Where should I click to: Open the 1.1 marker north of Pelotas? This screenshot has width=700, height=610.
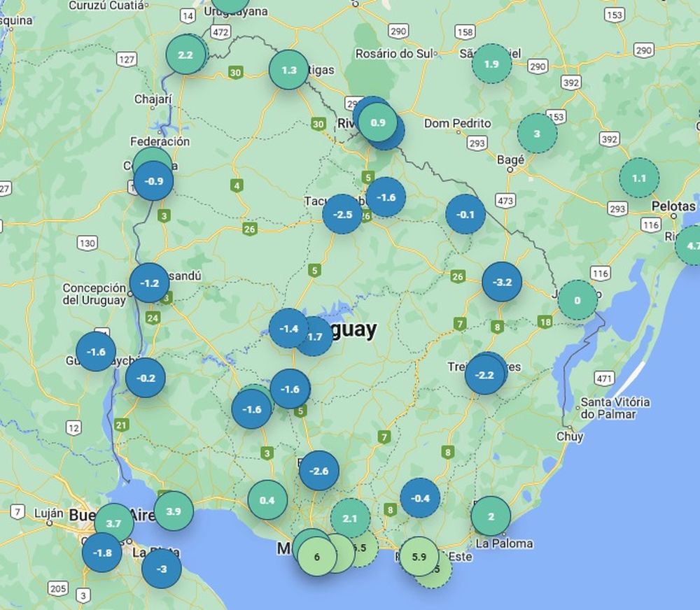click(639, 178)
